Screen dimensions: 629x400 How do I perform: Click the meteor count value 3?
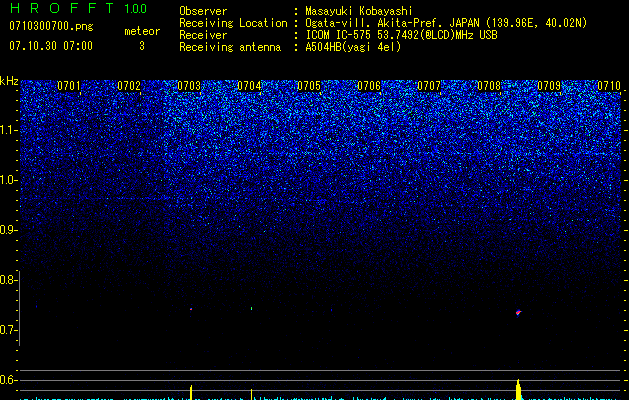(142, 46)
